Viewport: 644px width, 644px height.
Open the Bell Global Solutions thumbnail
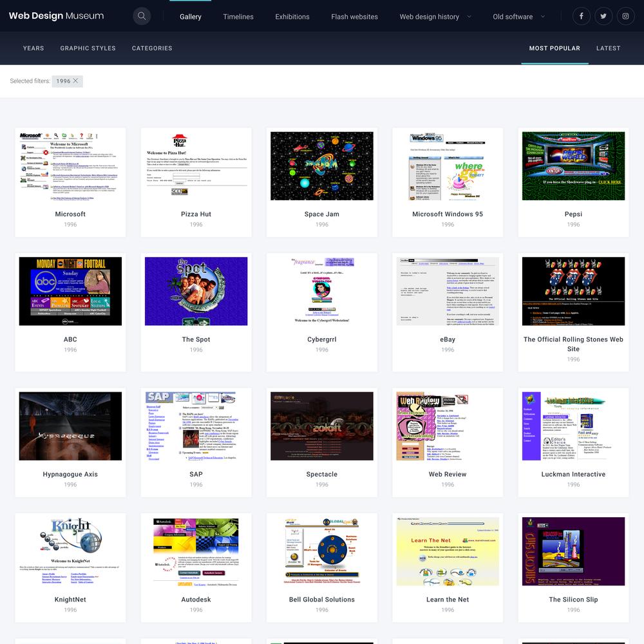coord(322,551)
